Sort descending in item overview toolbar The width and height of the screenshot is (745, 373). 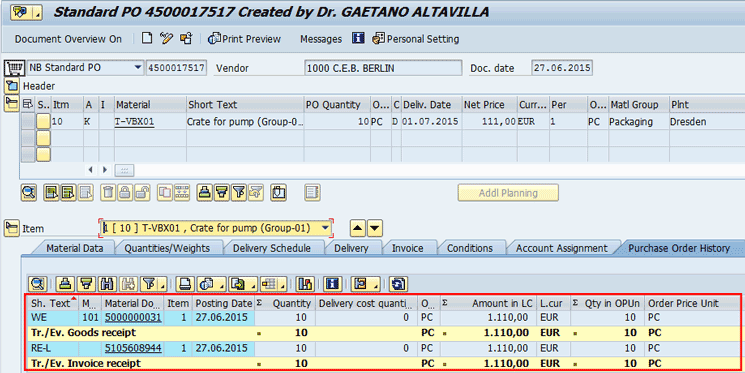tap(222, 192)
